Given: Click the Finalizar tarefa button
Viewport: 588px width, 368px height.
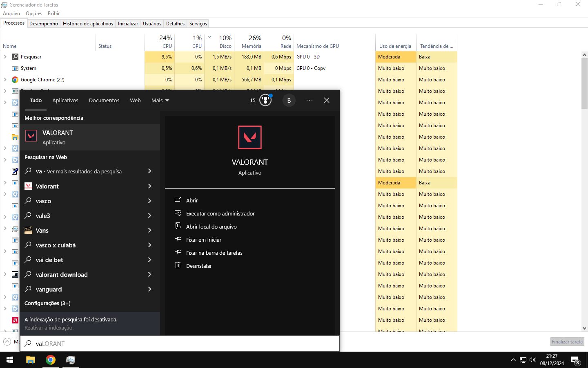Looking at the screenshot, I should coord(567,342).
